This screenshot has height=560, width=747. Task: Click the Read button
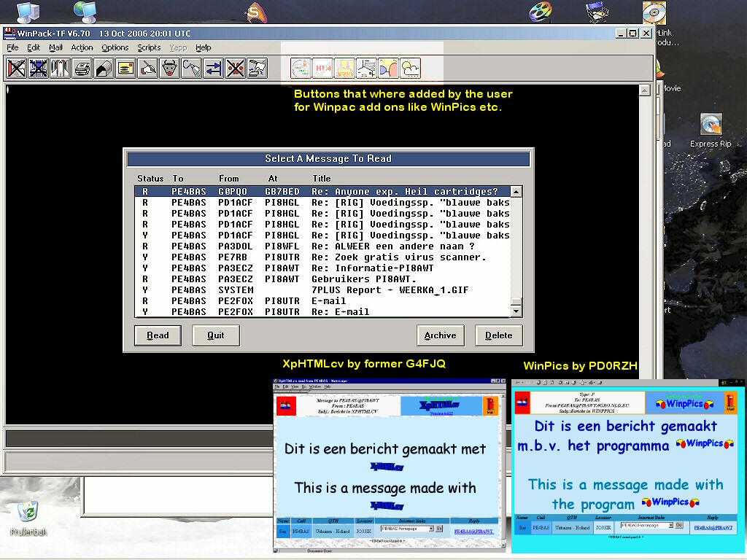coord(158,335)
